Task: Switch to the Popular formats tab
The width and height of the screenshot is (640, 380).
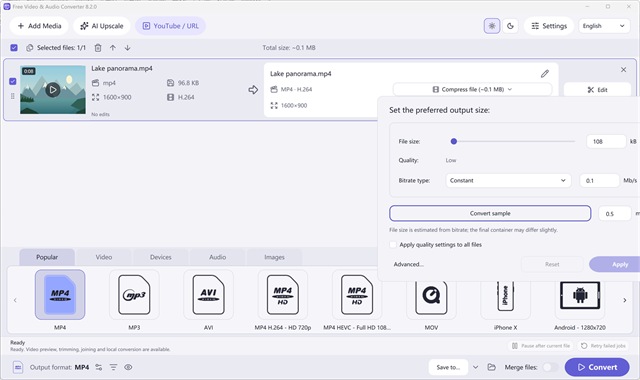Action: click(47, 257)
